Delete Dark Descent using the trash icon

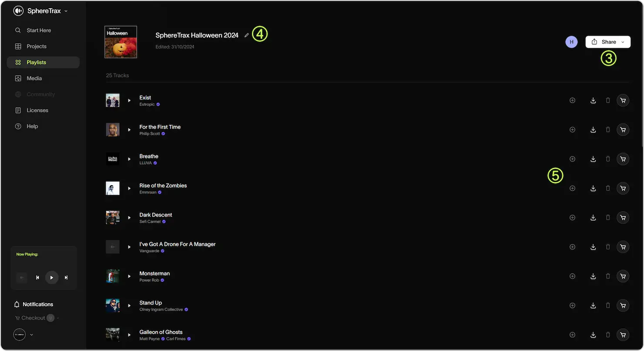(608, 217)
